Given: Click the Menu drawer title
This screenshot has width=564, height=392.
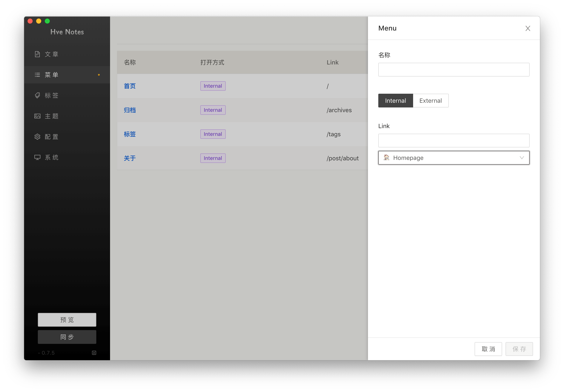Looking at the screenshot, I should (x=387, y=28).
